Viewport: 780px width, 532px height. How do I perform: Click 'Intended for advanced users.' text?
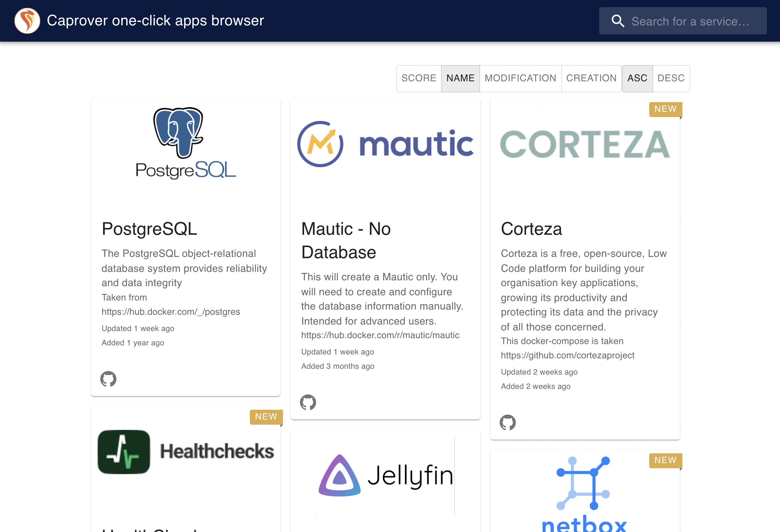coord(369,321)
